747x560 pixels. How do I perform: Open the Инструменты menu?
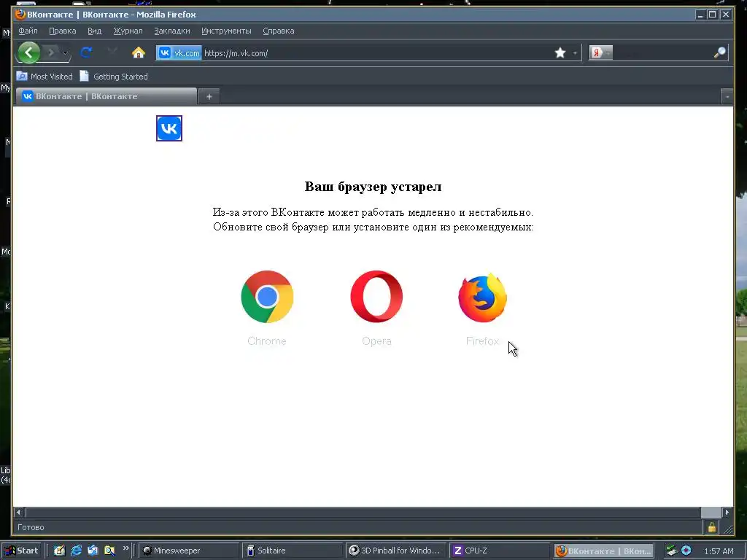point(226,31)
